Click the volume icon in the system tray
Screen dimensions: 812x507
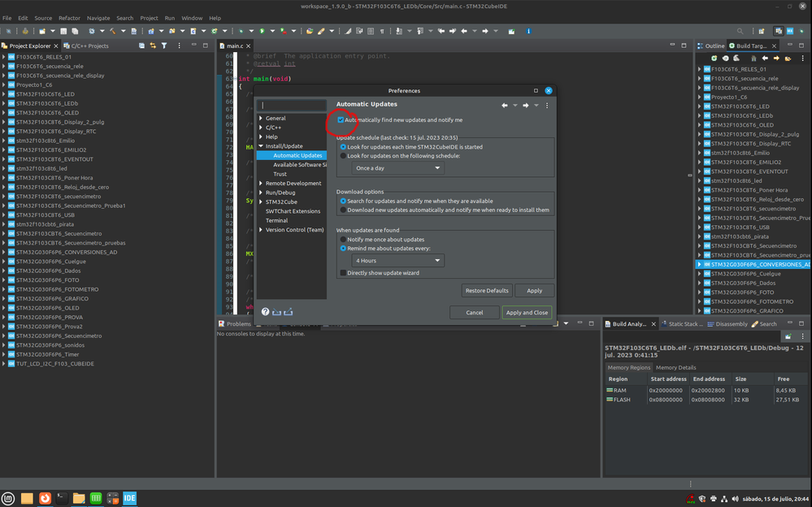coord(735,499)
